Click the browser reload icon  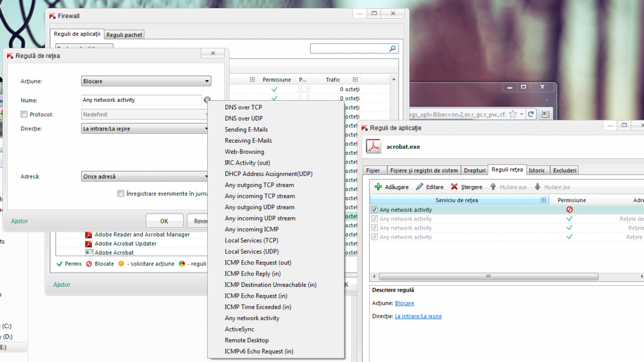click(530, 114)
